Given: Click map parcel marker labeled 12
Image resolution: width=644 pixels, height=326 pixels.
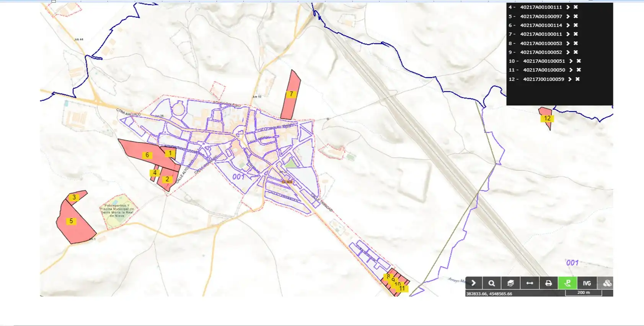Looking at the screenshot, I should coord(547,118).
